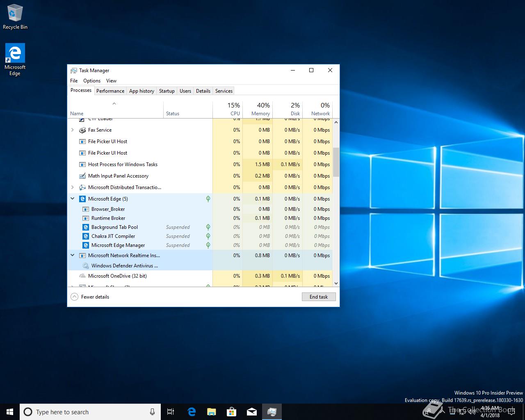Expand the Microsoft Distributed Transaction group
The height and width of the screenshot is (420, 525).
pyautogui.click(x=73, y=187)
